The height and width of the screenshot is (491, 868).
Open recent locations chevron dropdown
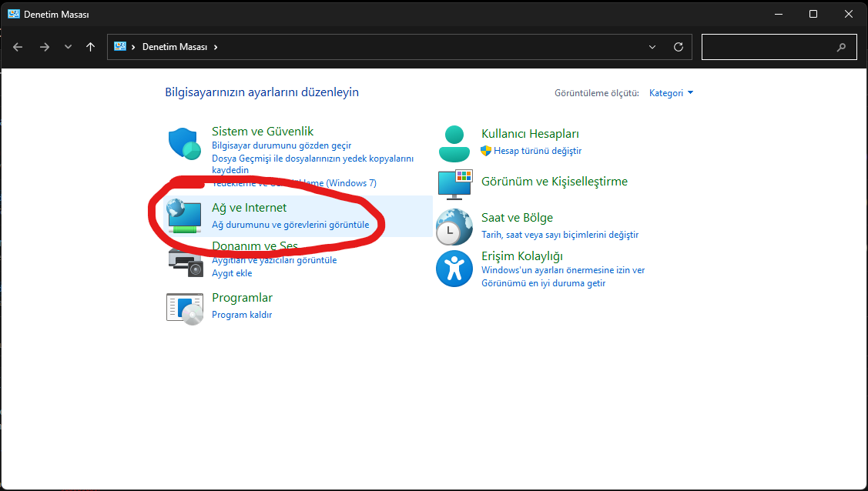click(68, 47)
